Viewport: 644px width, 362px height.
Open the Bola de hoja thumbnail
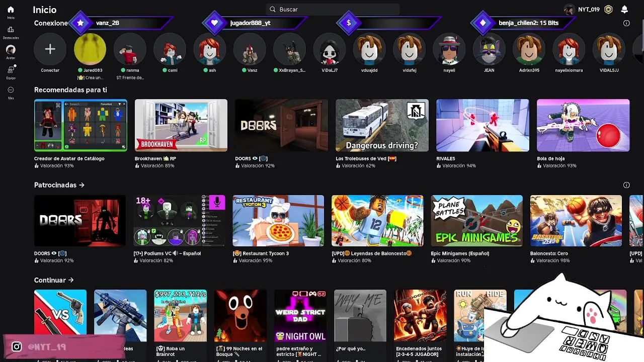pos(583,125)
